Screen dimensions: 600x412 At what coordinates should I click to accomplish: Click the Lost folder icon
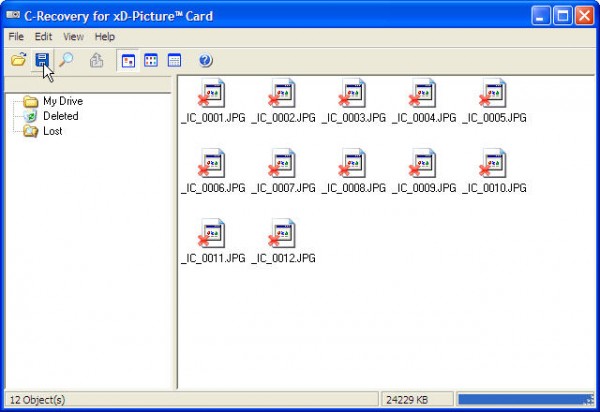click(x=31, y=131)
